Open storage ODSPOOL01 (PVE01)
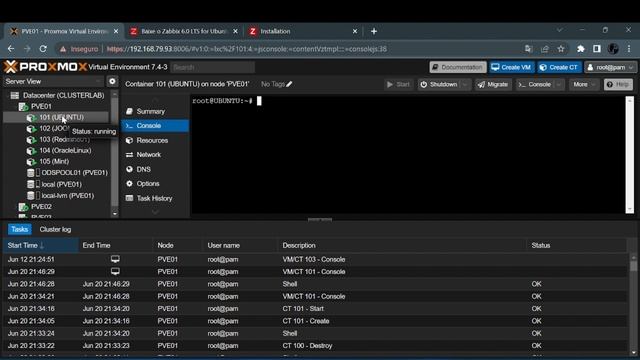Image resolution: width=640 pixels, height=360 pixels. tap(74, 173)
